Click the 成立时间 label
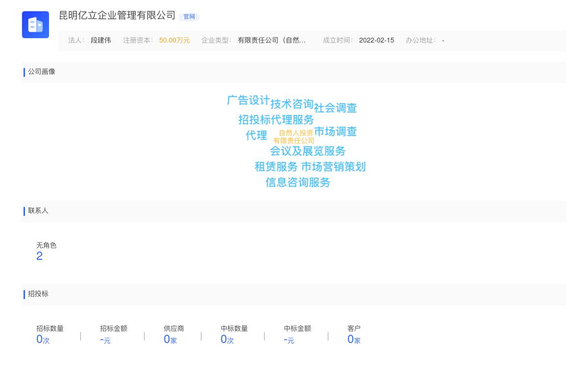This screenshot has height=368, width=588. (338, 41)
